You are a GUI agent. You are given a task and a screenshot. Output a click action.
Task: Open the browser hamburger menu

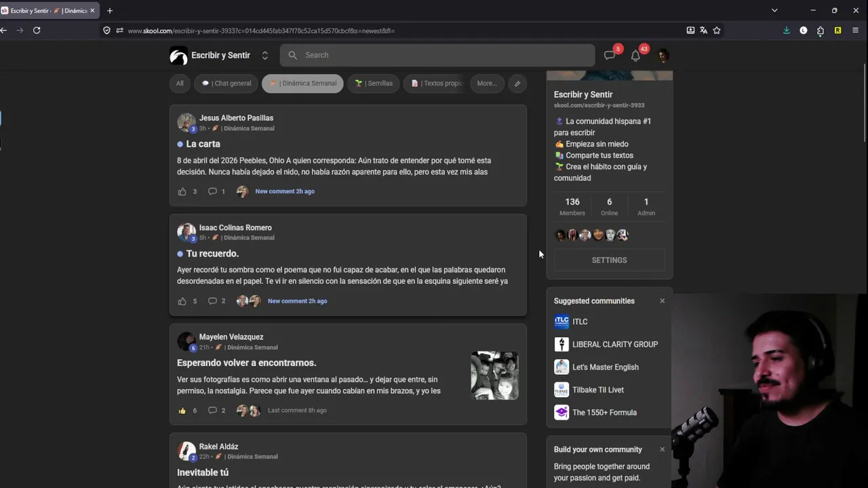point(855,30)
